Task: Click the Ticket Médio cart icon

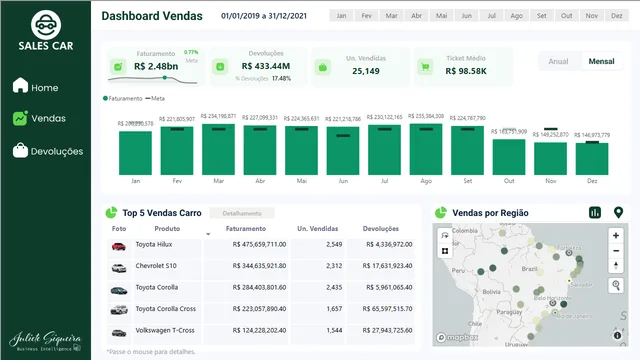Action: tap(425, 67)
